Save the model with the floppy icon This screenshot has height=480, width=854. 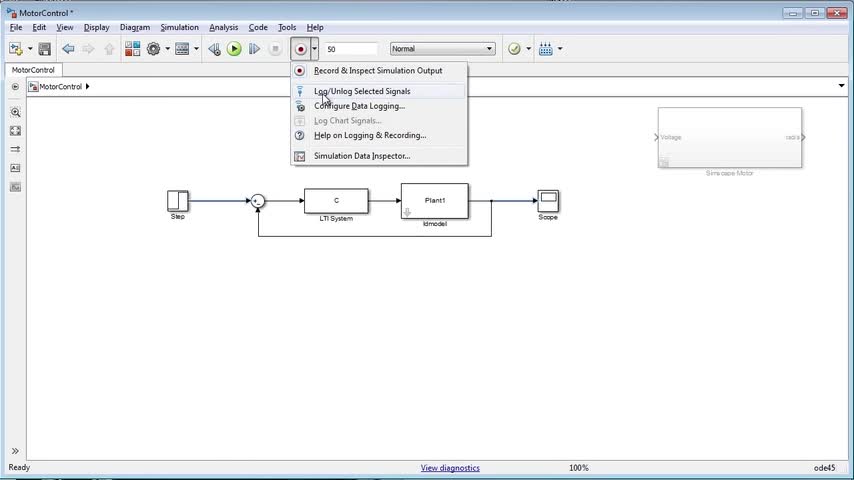tap(45, 49)
